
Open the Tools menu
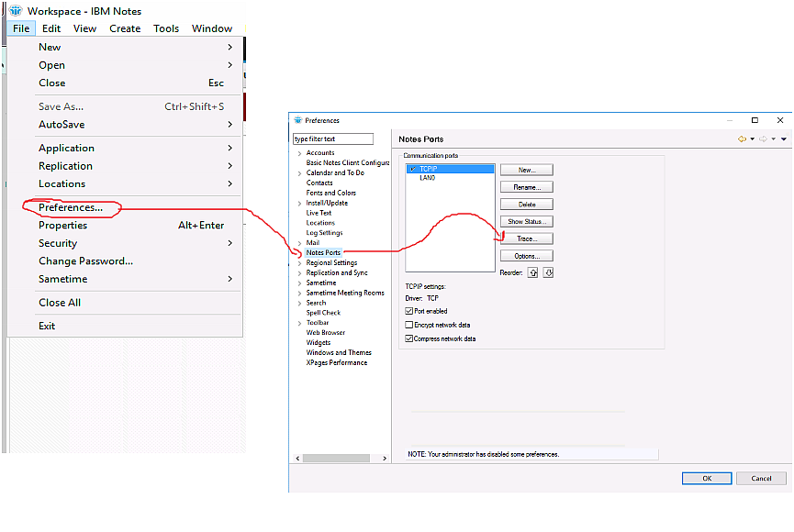coord(166,28)
